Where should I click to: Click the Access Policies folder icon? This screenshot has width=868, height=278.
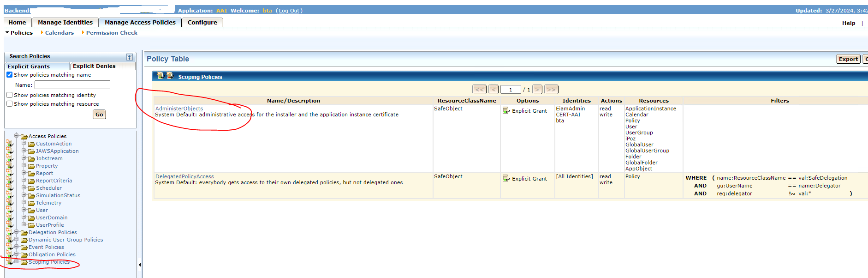[x=24, y=137]
